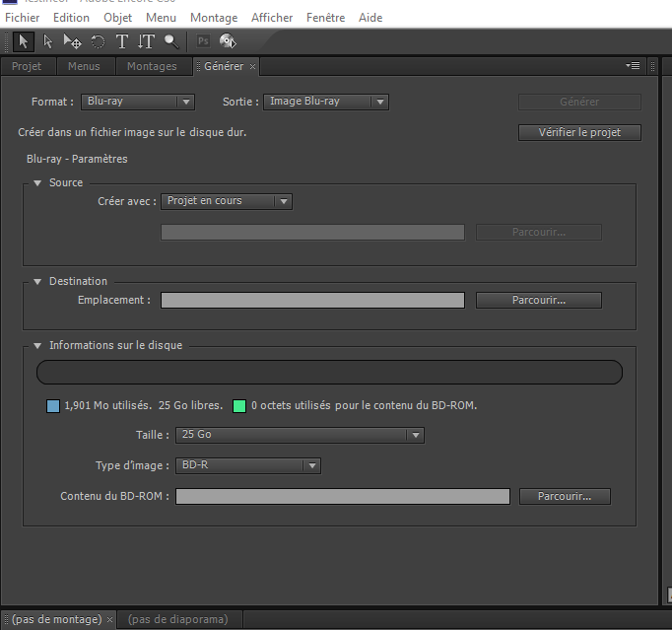Viewport: 672px width, 630px height.
Task: Switch to the Montages tab
Action: 152,66
